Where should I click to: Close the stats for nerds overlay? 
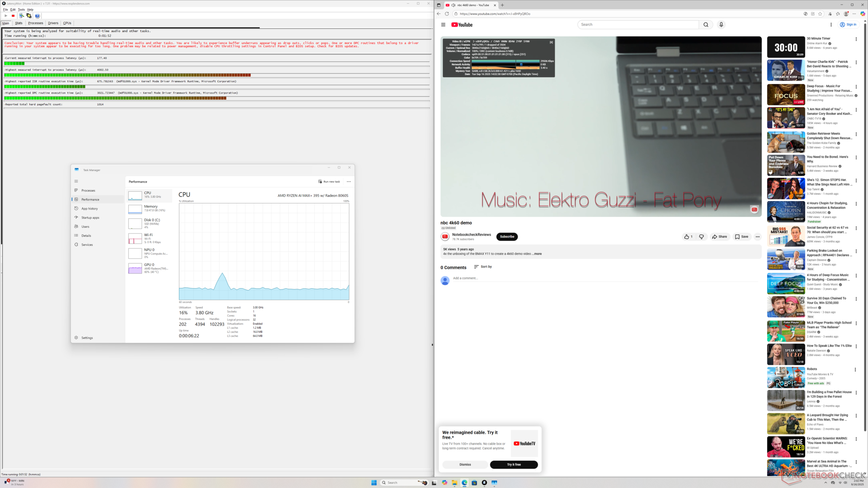click(551, 42)
